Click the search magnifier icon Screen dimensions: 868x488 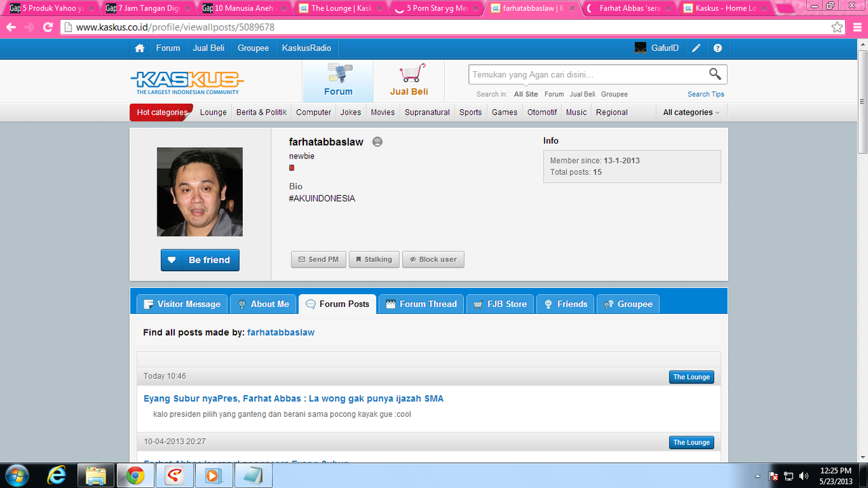click(x=715, y=74)
